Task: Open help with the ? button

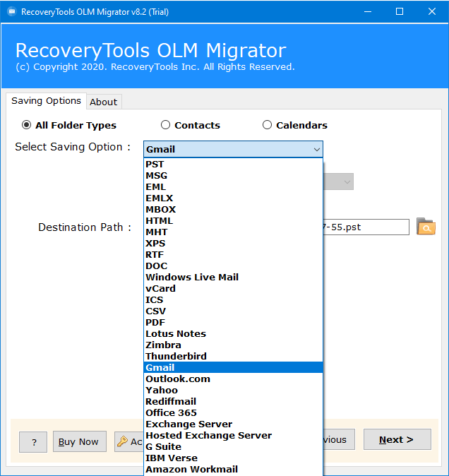Action: coord(33,442)
